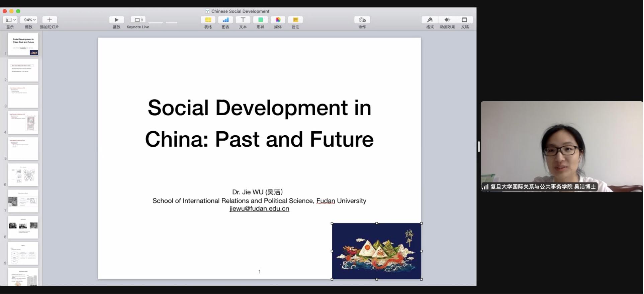The height and width of the screenshot is (294, 644).
Task: Select slide 2 thumbnail in navigator
Action: coord(23,70)
